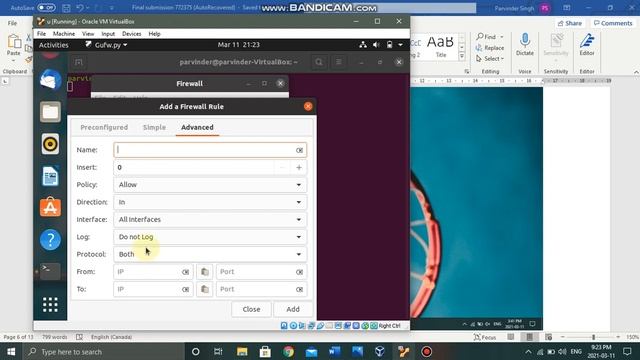
Task: Click Share button in Word
Action: [569, 23]
